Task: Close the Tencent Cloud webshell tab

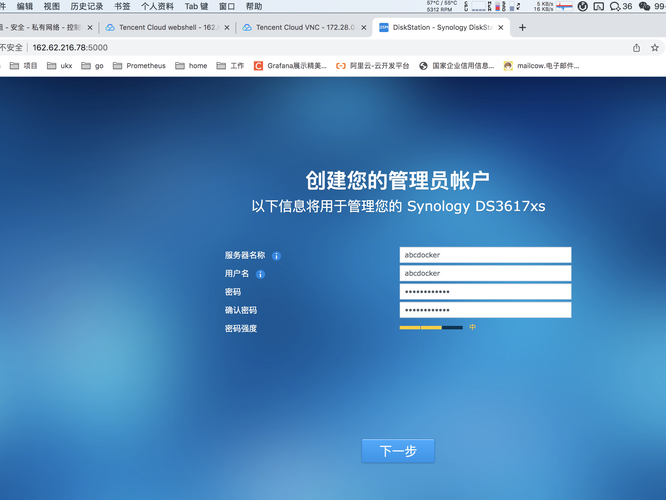Action: tap(227, 28)
